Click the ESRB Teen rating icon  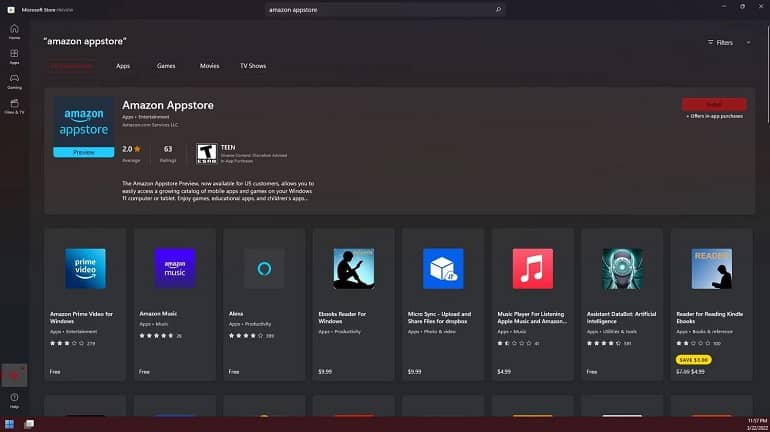coord(207,153)
